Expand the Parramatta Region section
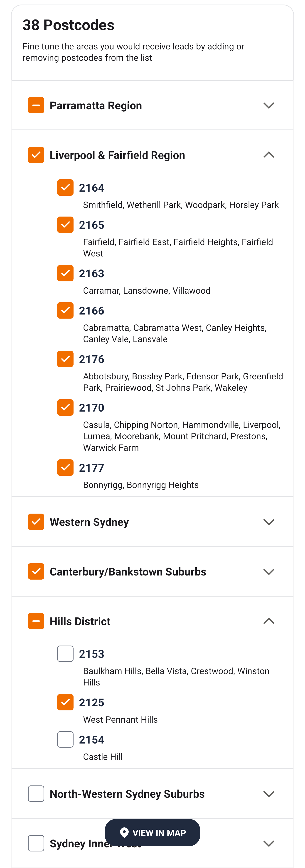Image resolution: width=305 pixels, height=868 pixels. pyautogui.click(x=268, y=105)
